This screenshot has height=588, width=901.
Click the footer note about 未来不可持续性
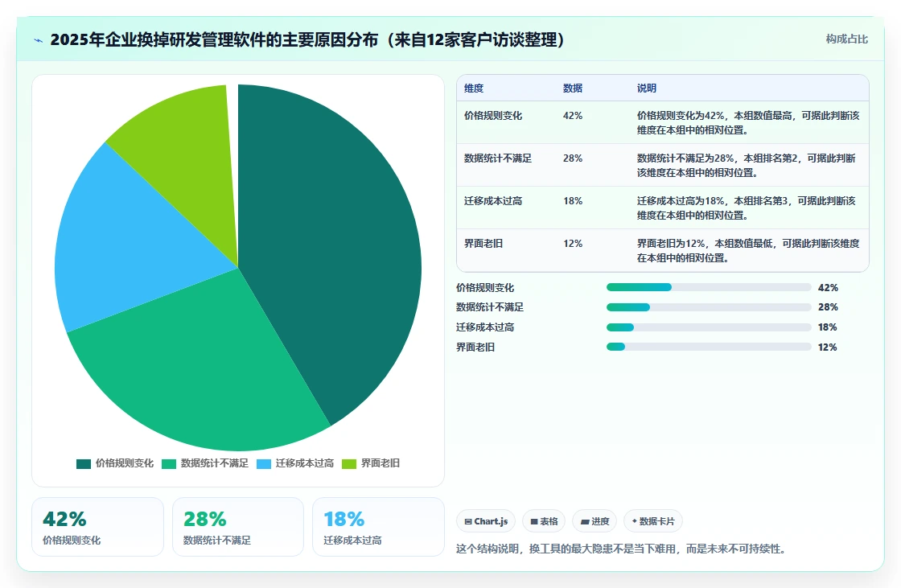click(x=620, y=549)
